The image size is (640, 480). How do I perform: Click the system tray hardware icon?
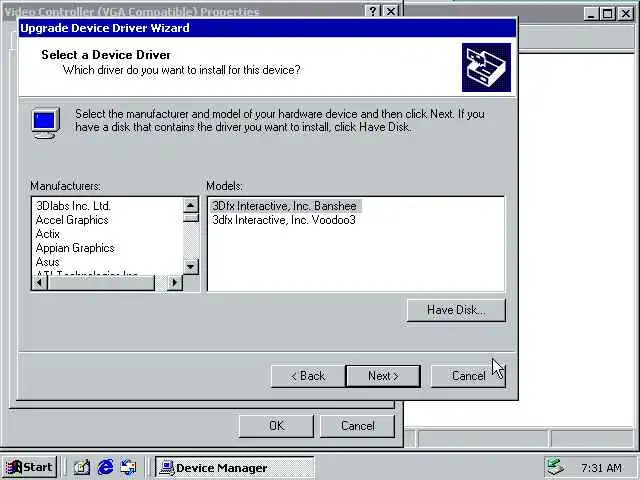click(x=556, y=467)
